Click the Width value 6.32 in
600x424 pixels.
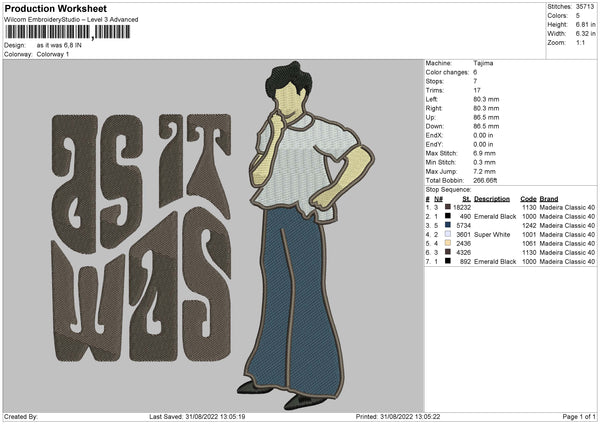585,34
